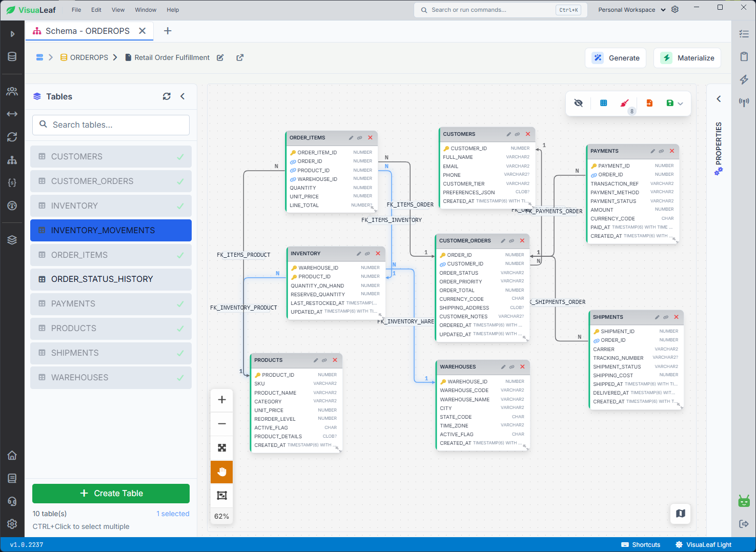Viewport: 756px width, 552px height.
Task: Click the red brush tool with badge
Action: pos(624,103)
